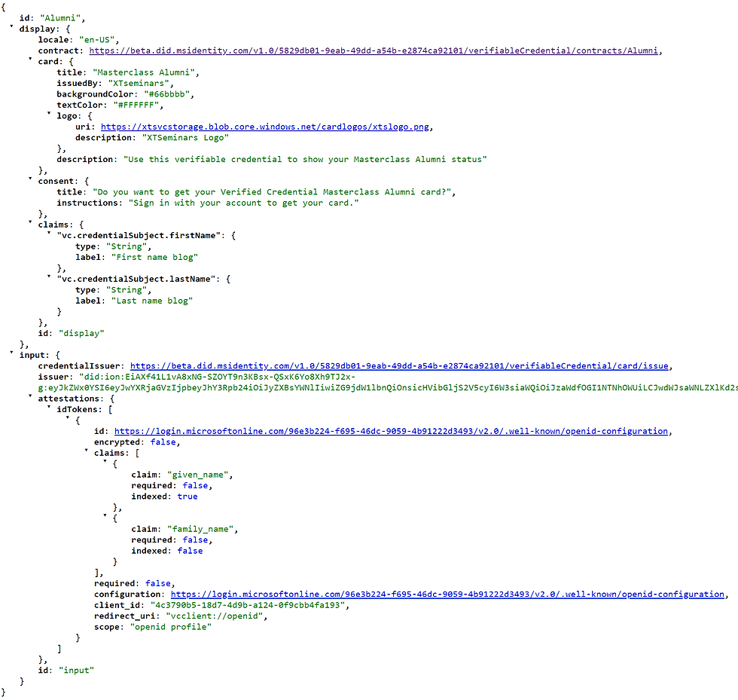Open the contracts/Alumni contract link
Image resolution: width=738 pixels, height=700 pixels.
(x=374, y=51)
